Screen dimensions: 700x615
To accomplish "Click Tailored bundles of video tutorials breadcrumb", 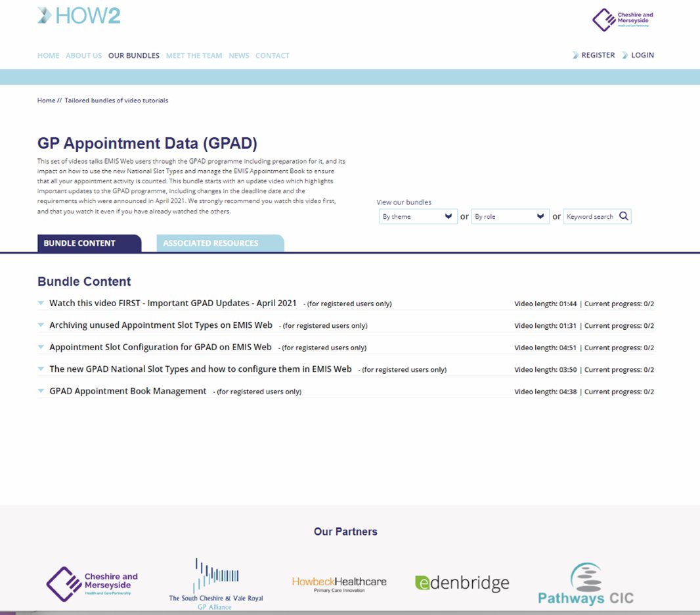I will tap(116, 101).
